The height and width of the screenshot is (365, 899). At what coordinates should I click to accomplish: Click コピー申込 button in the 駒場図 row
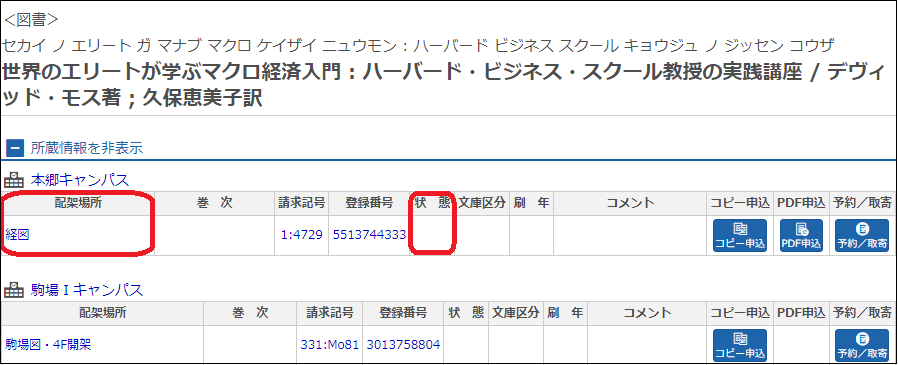point(740,346)
